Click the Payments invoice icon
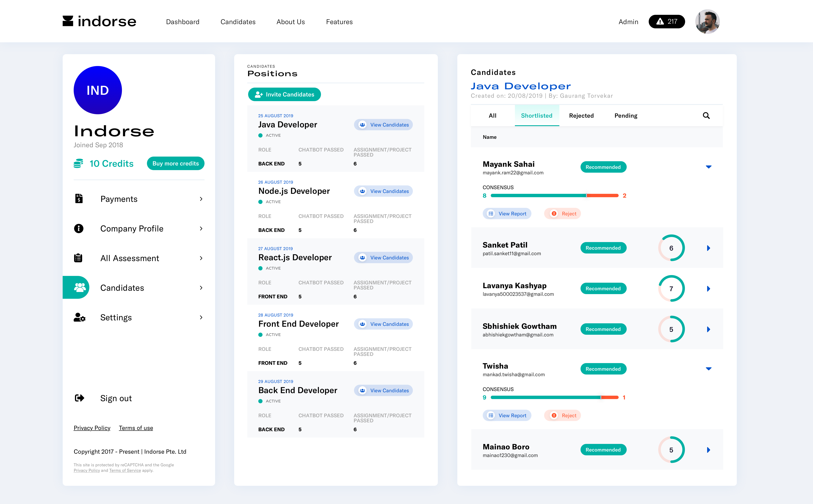 (79, 199)
